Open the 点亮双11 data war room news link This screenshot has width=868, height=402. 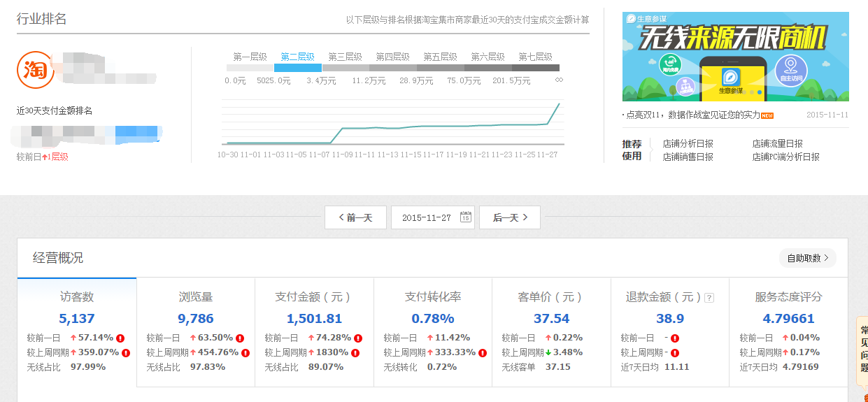coord(696,115)
